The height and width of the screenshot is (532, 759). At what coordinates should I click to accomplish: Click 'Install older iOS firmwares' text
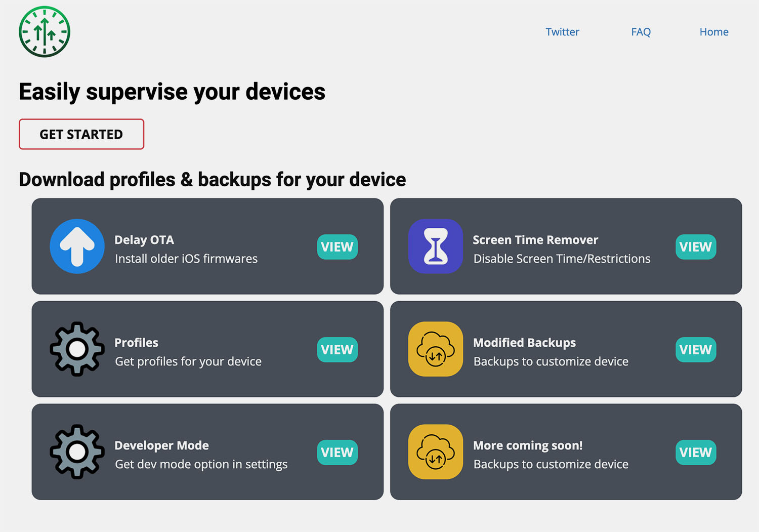(x=186, y=259)
